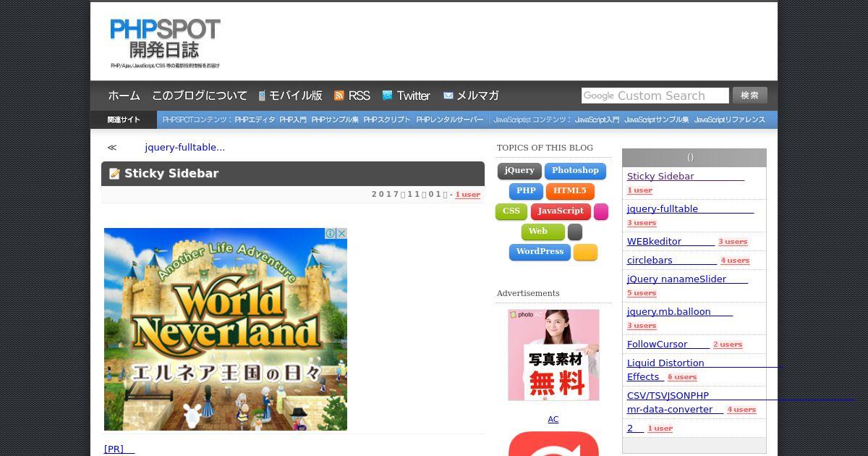Open the ホーム navigation item

(x=124, y=96)
